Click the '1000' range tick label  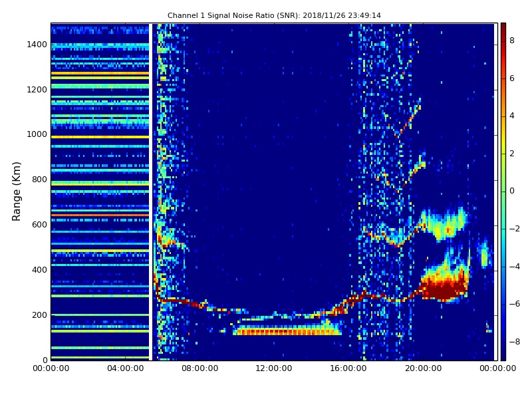[x=37, y=134]
